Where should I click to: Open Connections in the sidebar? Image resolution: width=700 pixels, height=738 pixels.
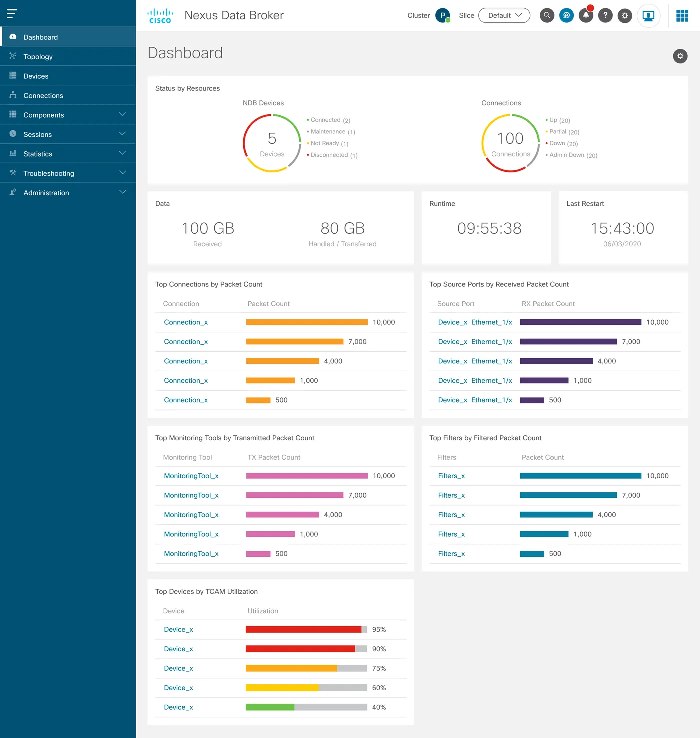68,95
